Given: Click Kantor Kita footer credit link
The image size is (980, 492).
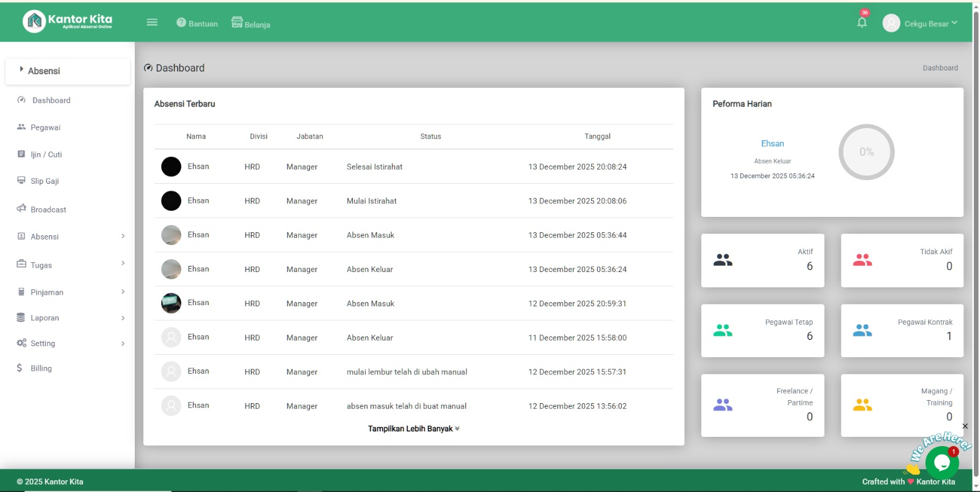Looking at the screenshot, I should [x=935, y=482].
